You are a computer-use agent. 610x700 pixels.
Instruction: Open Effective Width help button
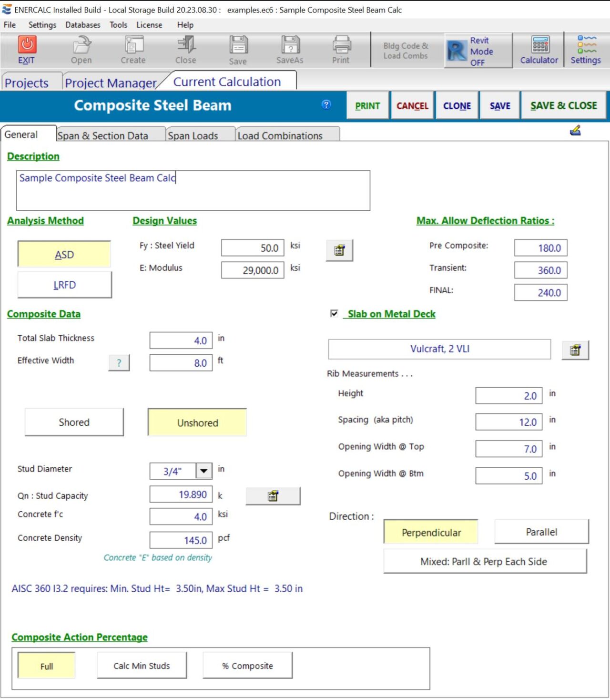click(119, 363)
